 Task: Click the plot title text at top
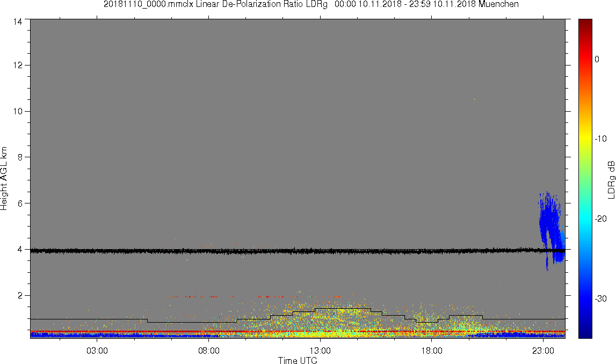[x=311, y=4]
